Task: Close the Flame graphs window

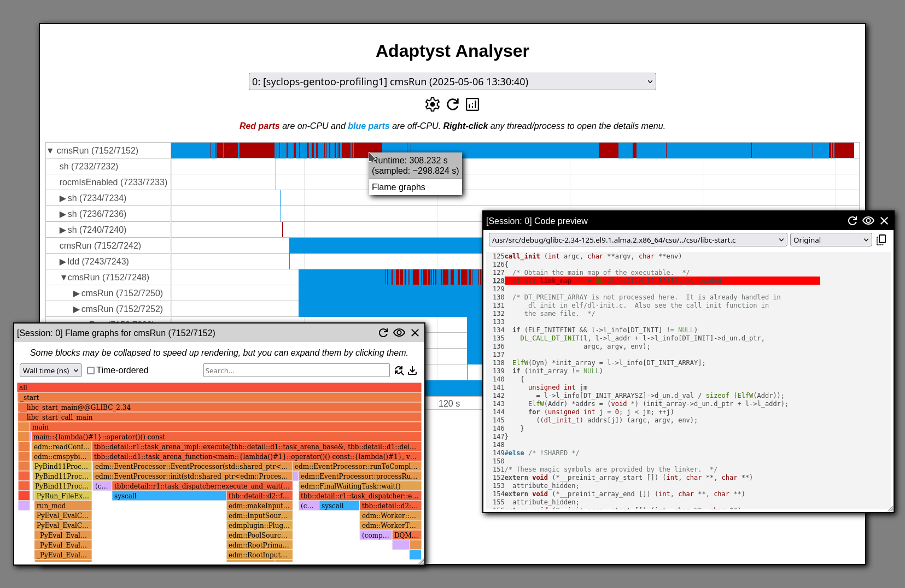Action: tap(415, 333)
